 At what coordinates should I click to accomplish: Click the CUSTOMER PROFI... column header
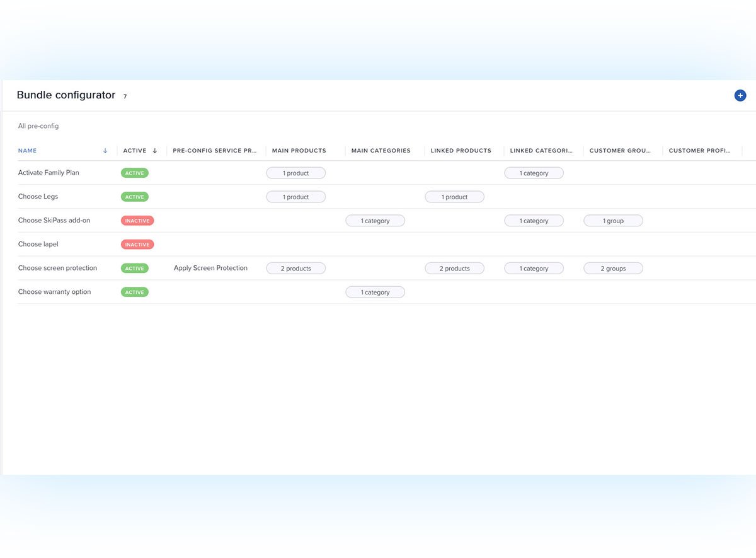tap(701, 151)
